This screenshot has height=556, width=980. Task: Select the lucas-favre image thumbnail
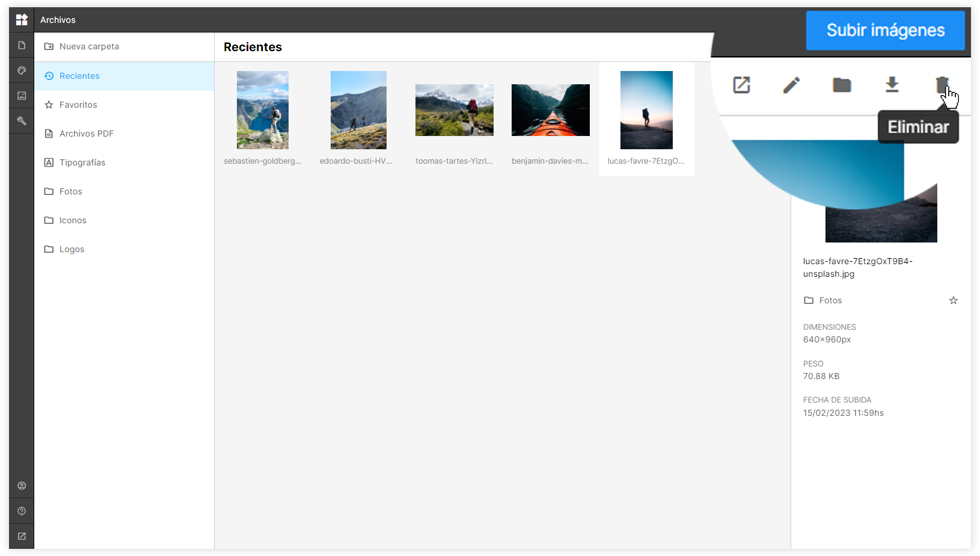click(x=646, y=110)
